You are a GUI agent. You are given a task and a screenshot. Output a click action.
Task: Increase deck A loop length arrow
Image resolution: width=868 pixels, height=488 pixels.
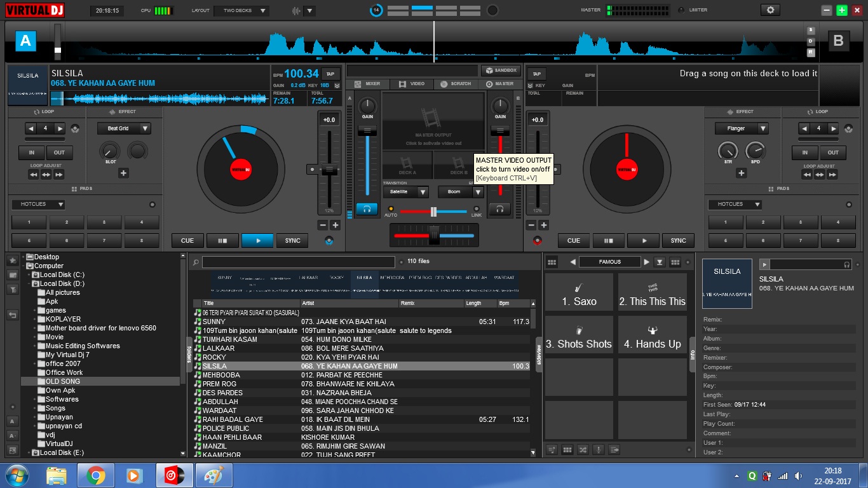[60, 128]
